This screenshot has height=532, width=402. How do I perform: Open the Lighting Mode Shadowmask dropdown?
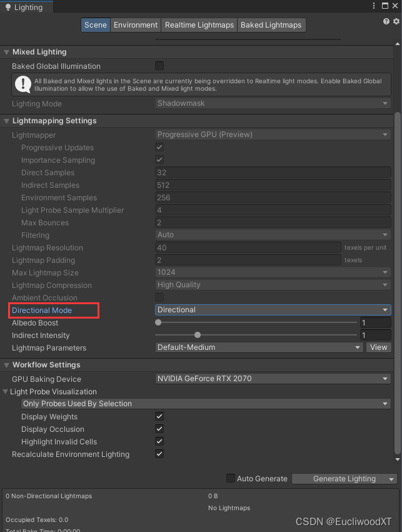tap(273, 103)
